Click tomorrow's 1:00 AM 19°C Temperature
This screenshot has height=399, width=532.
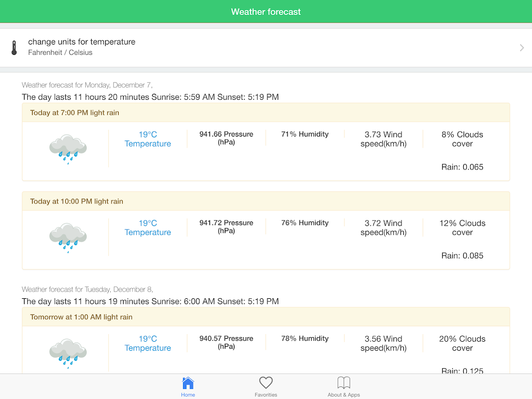[148, 344]
